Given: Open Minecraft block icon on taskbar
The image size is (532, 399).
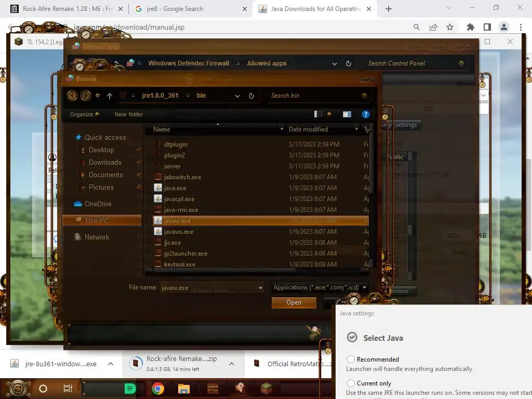Looking at the screenshot, I should 267,389.
